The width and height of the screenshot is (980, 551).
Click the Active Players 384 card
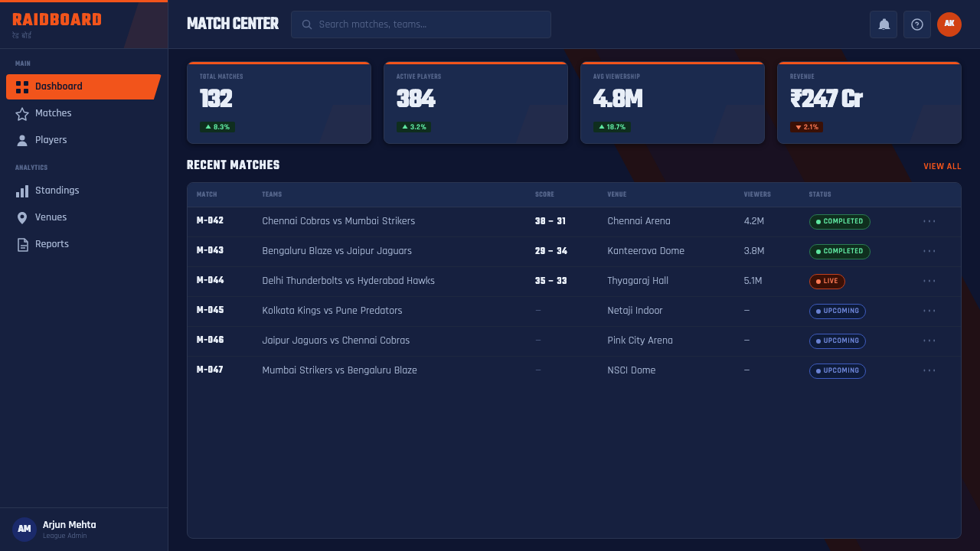475,103
